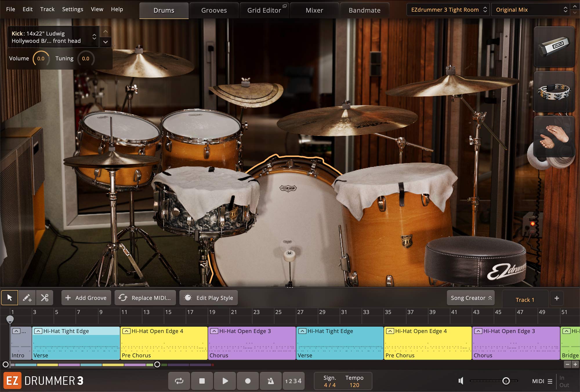The image size is (580, 392).
Task: Click the hand claps percussion thumbnail
Action: [554, 136]
